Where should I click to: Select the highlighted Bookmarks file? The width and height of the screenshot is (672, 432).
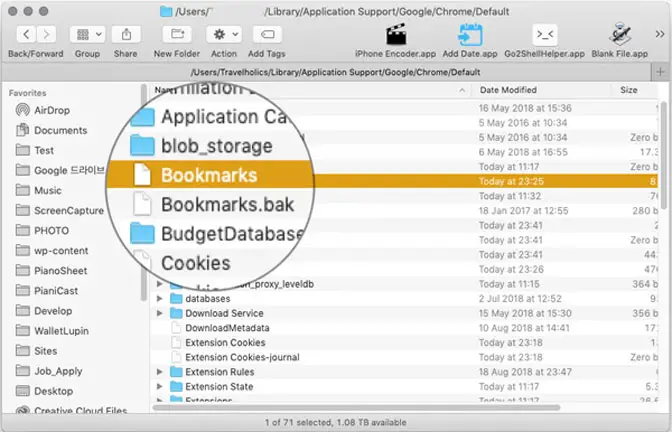(209, 175)
